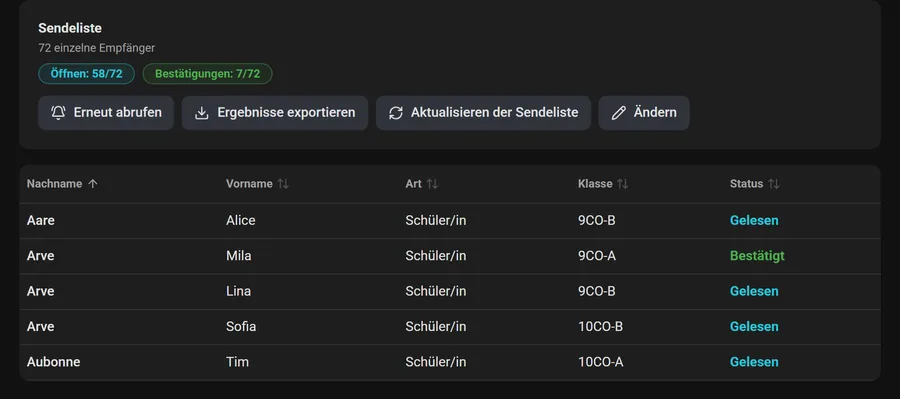Click Arve surname in Sofia's row
This screenshot has height=399, width=900.
pos(41,327)
